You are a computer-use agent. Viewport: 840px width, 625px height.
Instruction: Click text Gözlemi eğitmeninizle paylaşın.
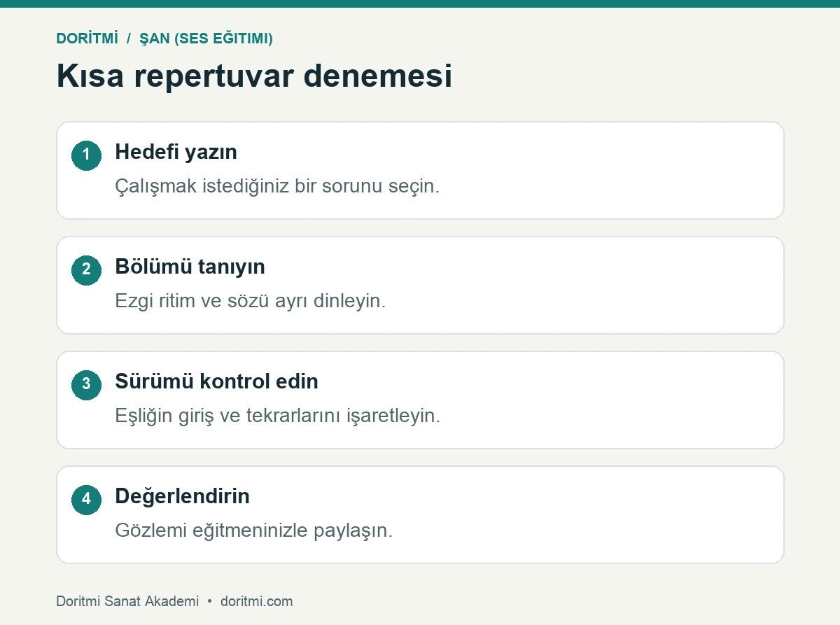point(253,531)
